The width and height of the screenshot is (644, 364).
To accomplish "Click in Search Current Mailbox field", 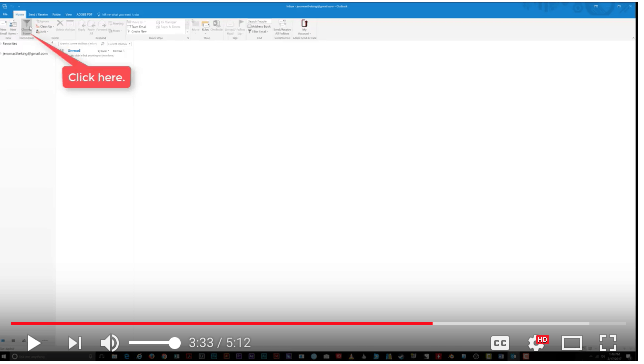I will point(78,44).
